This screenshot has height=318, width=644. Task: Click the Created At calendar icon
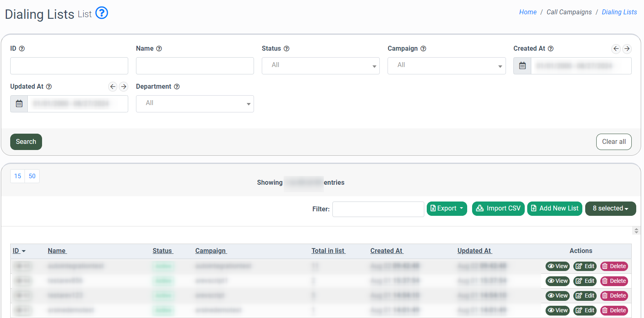[522, 66]
